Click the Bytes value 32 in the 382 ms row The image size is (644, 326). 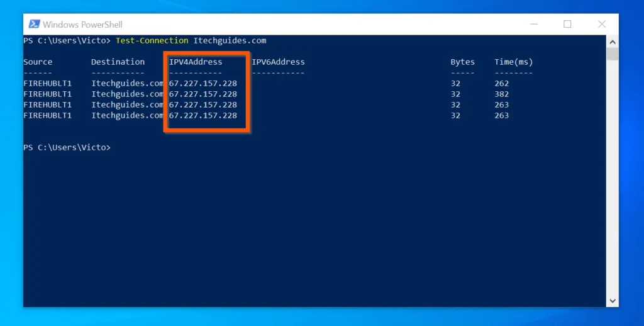(455, 94)
